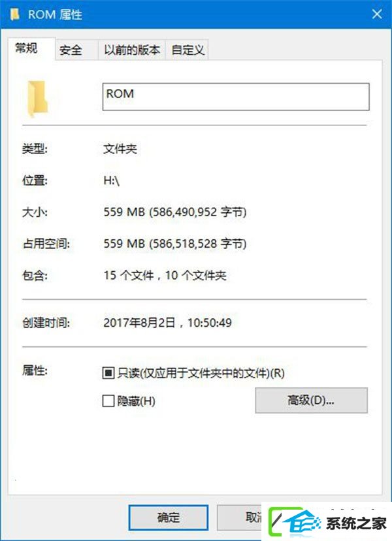
Task: Open the 以前的版本 tab
Action: pyautogui.click(x=132, y=50)
